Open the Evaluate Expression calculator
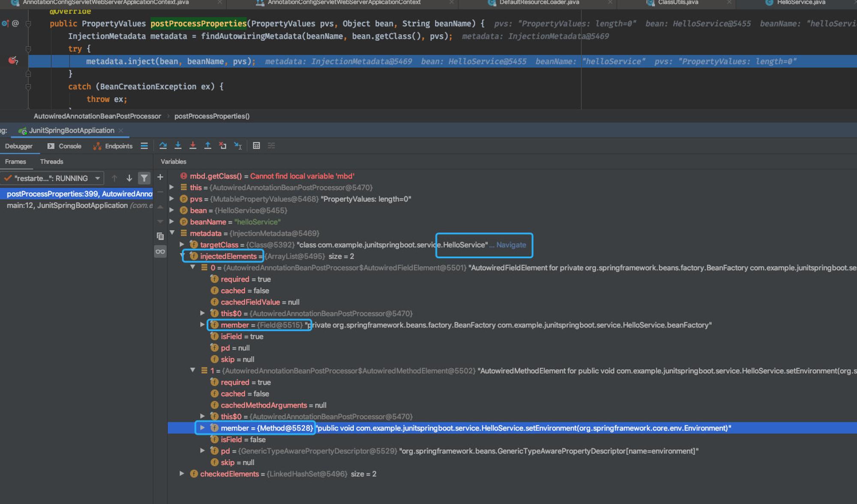This screenshot has height=504, width=857. [256, 146]
